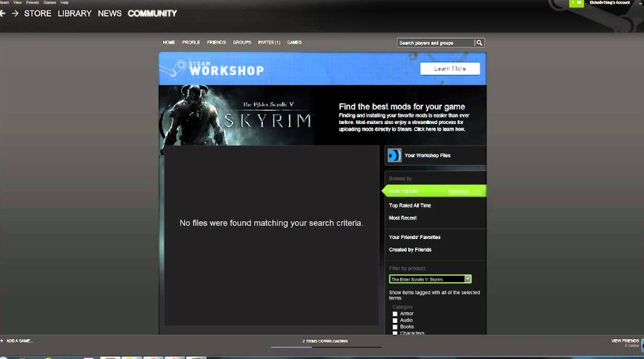Go forward with the right arrow navigation icon
The width and height of the screenshot is (644, 359).
[x=15, y=14]
